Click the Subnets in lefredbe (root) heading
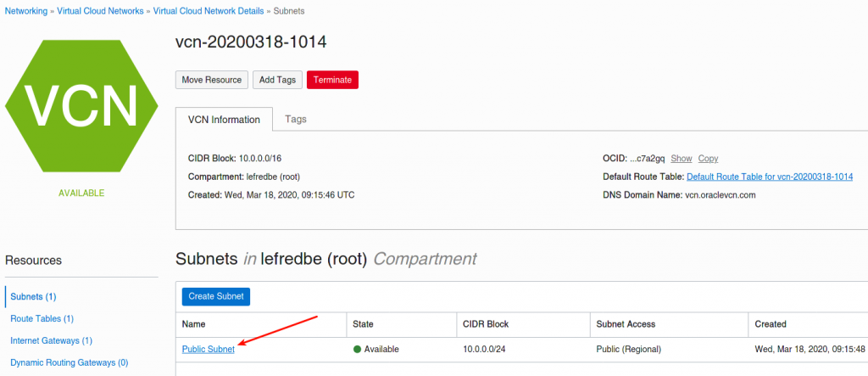This screenshot has height=376, width=868. (326, 258)
